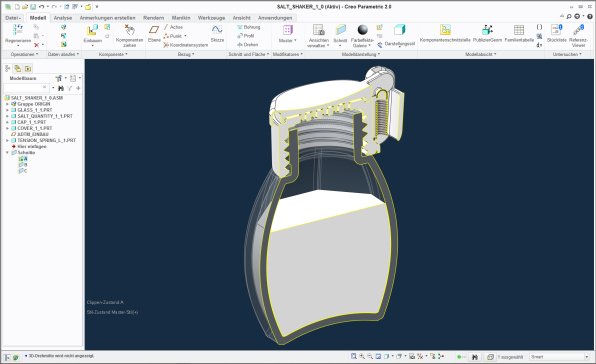
Task: Expand the TENSION_SPRING tree node
Action: (7, 141)
